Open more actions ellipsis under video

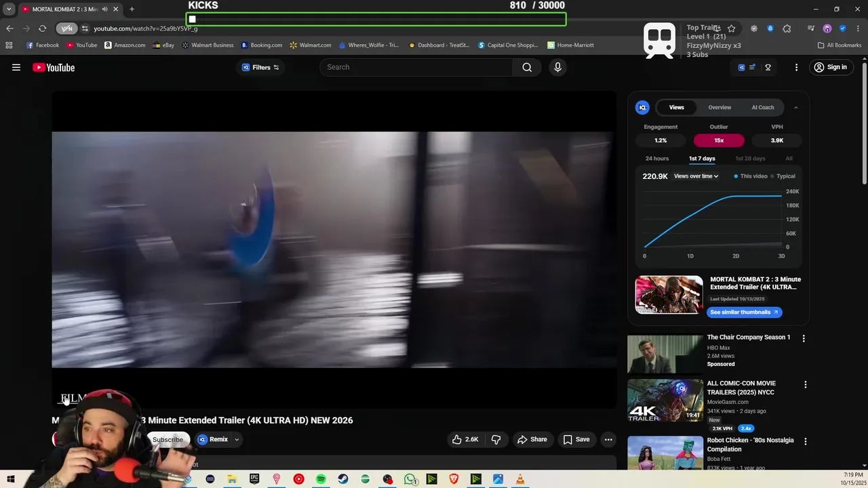[608, 439]
